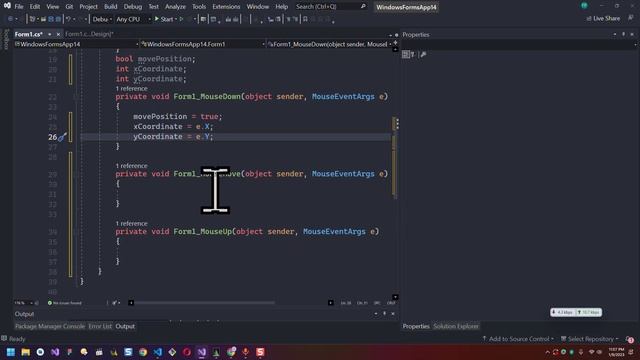Click the Categorized icon in Properties panel

tap(405, 54)
